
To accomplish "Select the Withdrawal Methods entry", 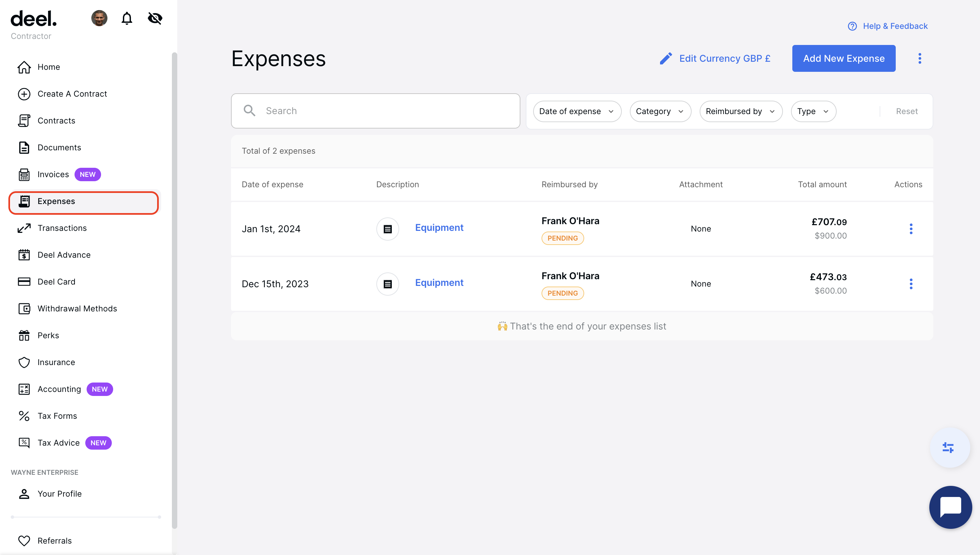I will tap(77, 308).
